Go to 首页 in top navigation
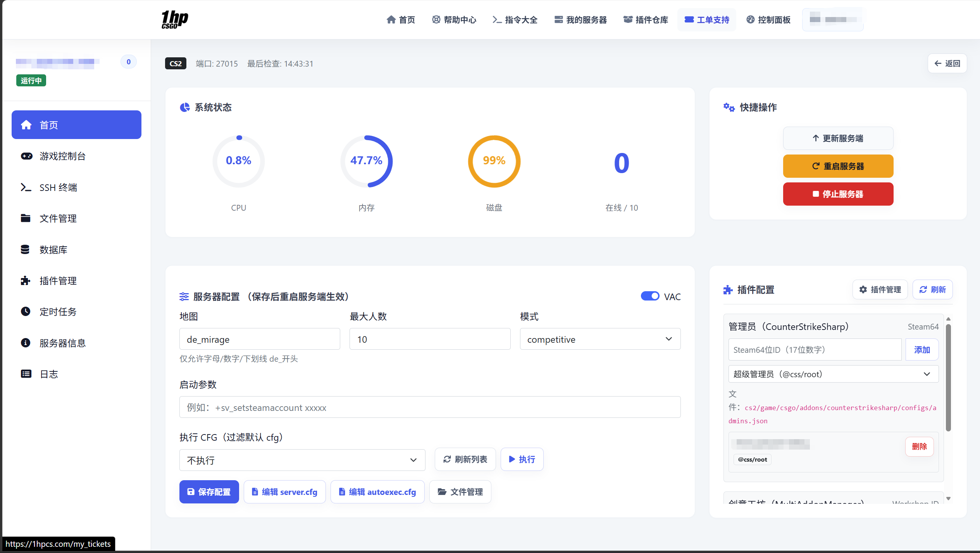 click(x=401, y=20)
